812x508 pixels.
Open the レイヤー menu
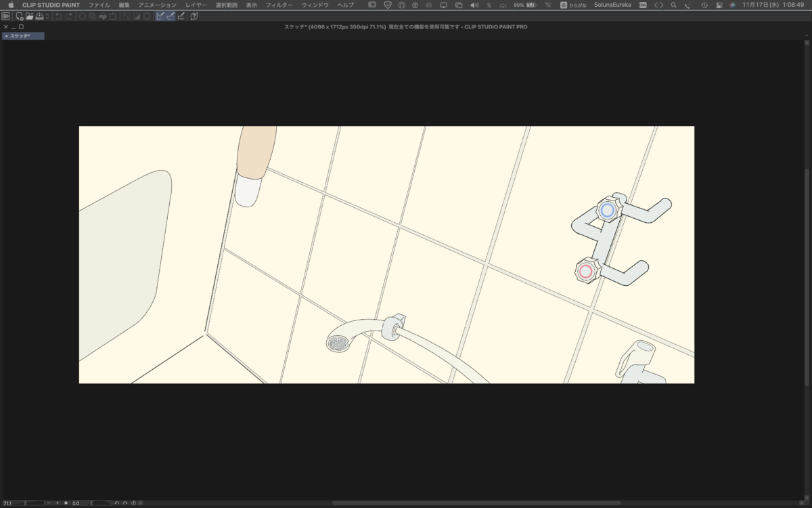click(196, 5)
